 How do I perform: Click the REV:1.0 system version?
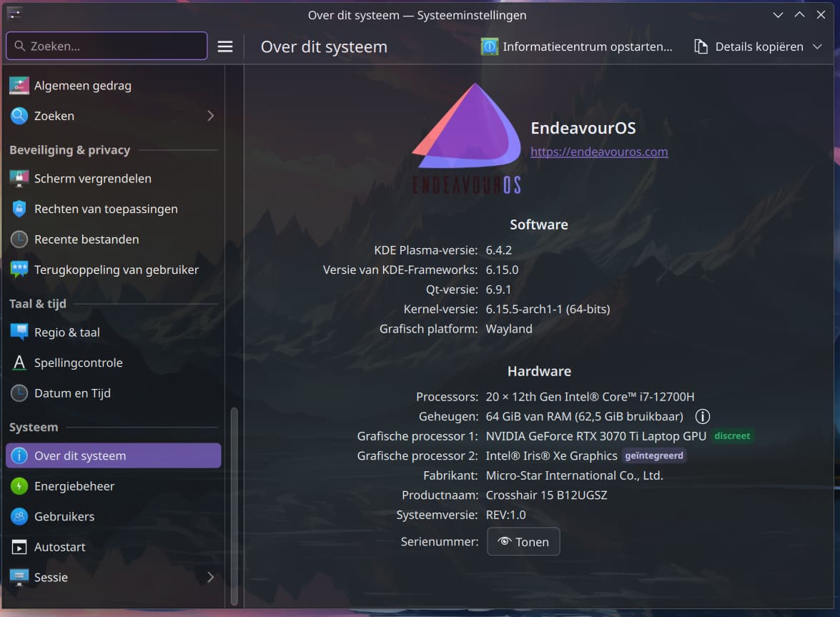[x=505, y=515]
